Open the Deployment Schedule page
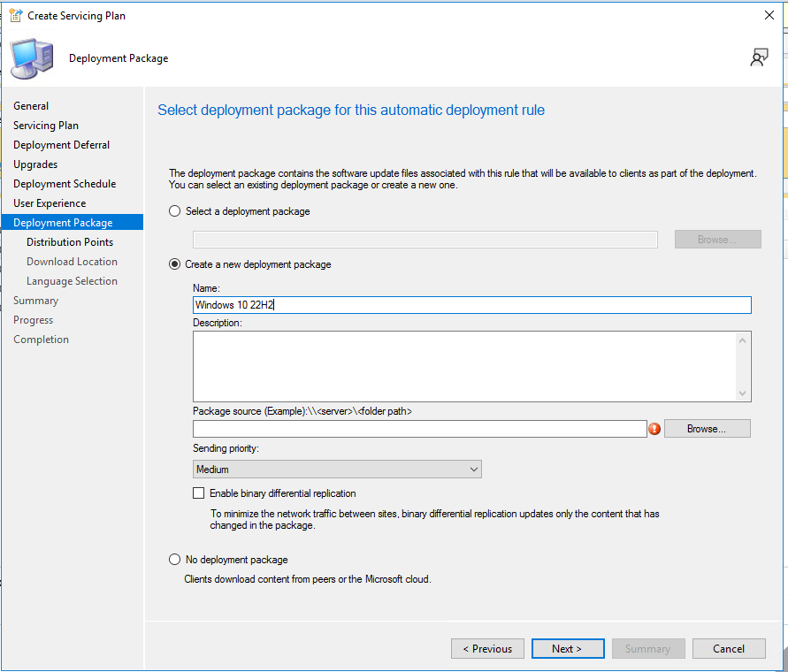This screenshot has height=672, width=788. 65,184
